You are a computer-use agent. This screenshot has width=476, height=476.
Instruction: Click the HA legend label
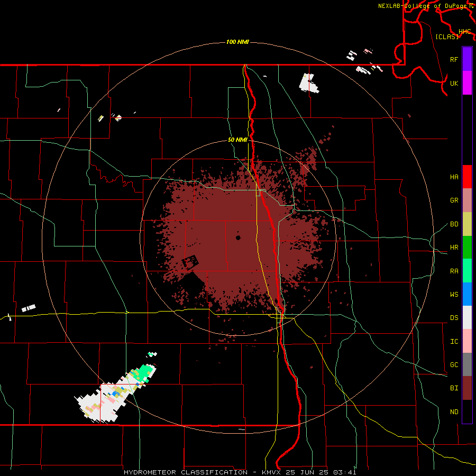(x=454, y=177)
